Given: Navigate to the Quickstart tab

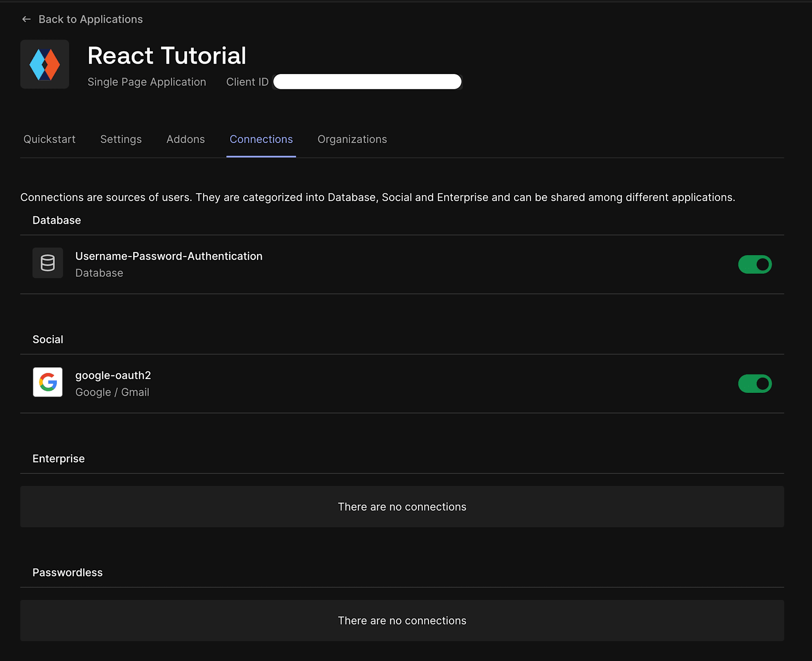Looking at the screenshot, I should tap(49, 139).
